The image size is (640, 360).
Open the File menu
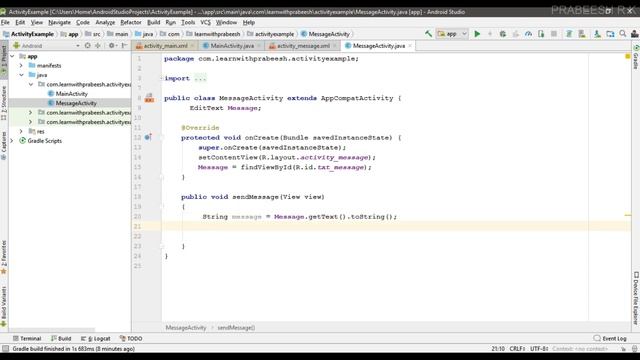click(x=5, y=22)
